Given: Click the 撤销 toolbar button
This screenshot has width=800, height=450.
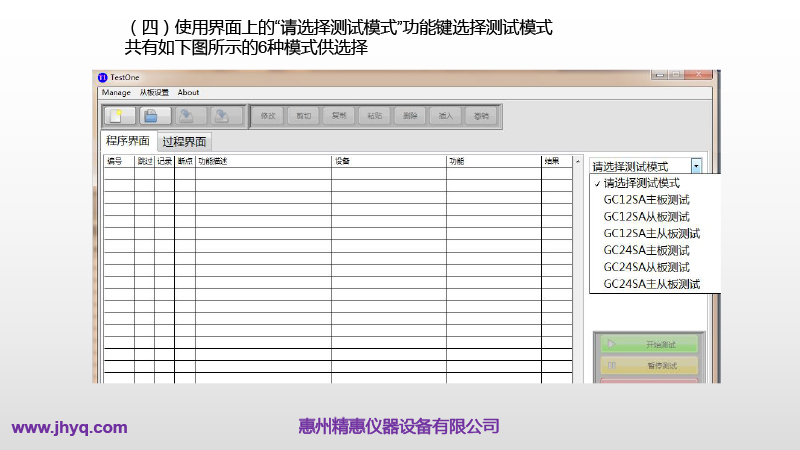Looking at the screenshot, I should 481,116.
